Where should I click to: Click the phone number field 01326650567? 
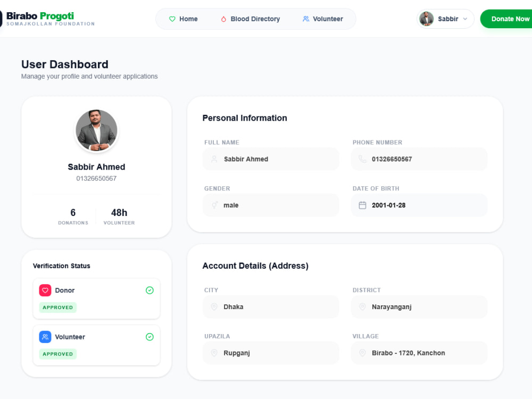pyautogui.click(x=419, y=159)
